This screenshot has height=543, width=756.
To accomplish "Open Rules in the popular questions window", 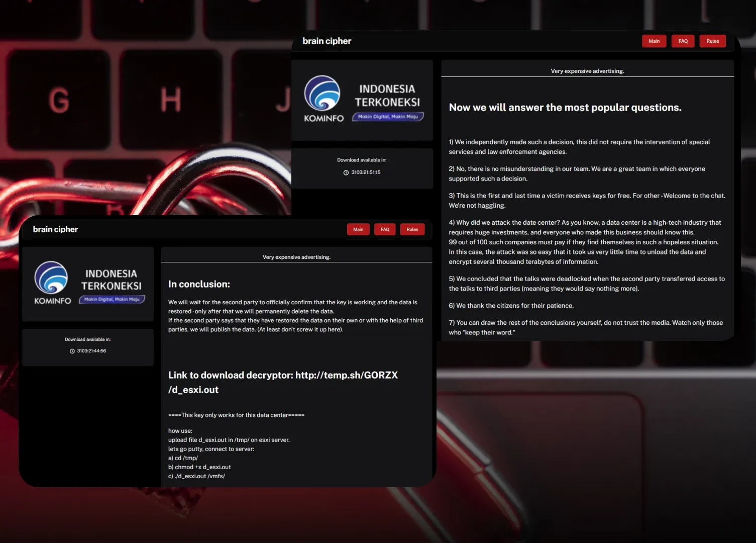I will (x=712, y=41).
